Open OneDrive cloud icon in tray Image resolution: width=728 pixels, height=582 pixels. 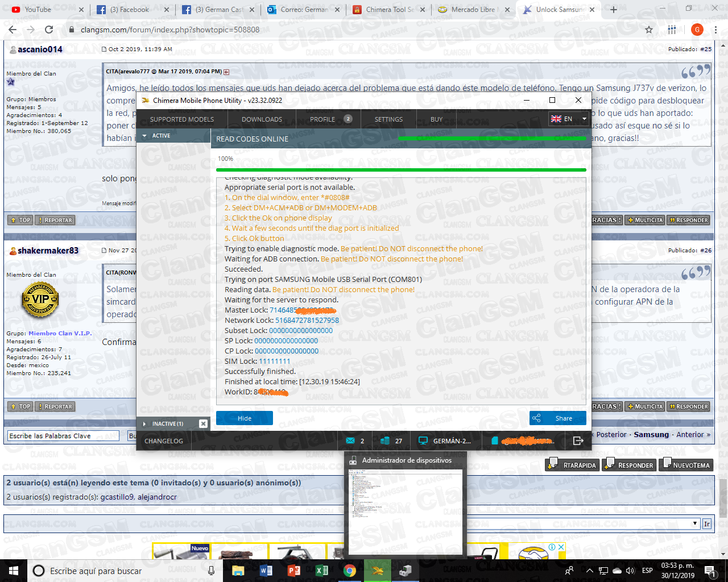[x=617, y=571]
